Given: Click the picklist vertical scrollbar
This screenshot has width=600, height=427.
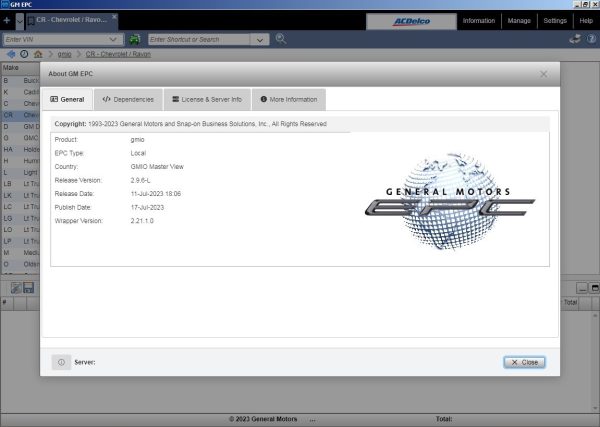Looking at the screenshot, I should (x=595, y=362).
